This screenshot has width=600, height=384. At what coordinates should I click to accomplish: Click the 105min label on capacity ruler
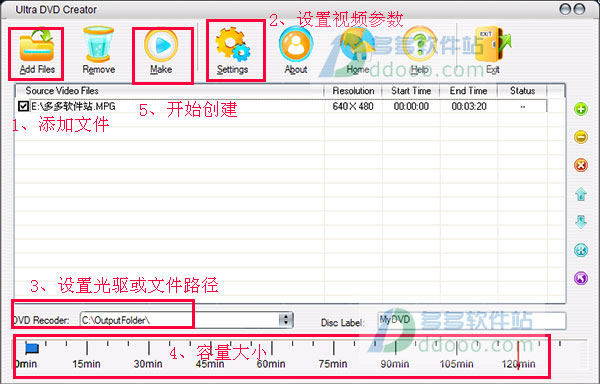tap(456, 364)
